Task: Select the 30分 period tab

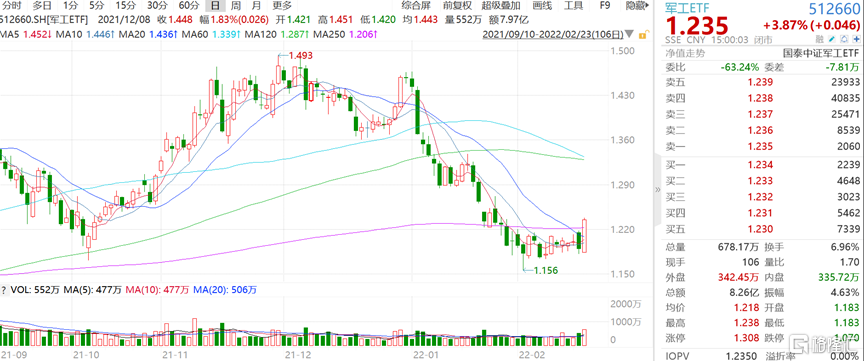Action: [x=158, y=7]
